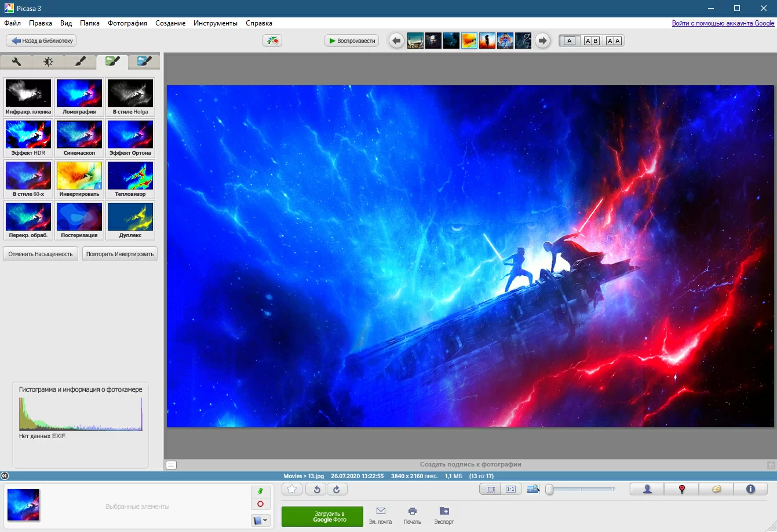Screen dimensions: 777x532
Task: Go to next photo with right arrow
Action: click(x=542, y=41)
